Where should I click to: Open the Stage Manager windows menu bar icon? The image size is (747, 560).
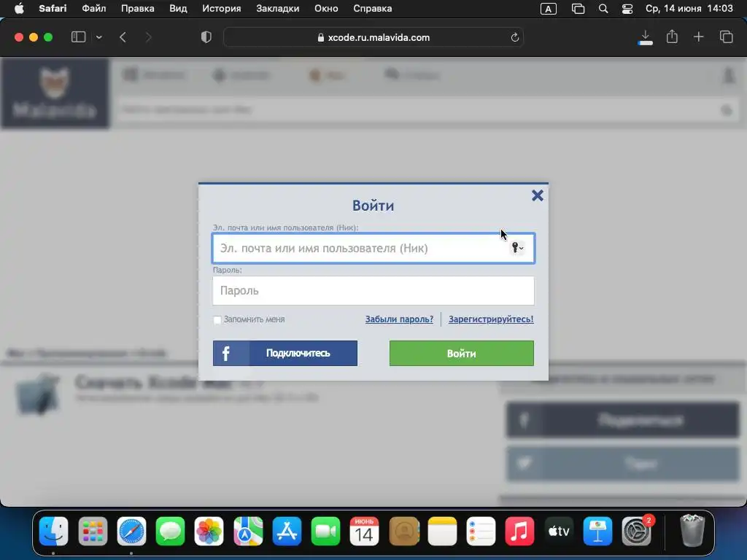coord(578,9)
